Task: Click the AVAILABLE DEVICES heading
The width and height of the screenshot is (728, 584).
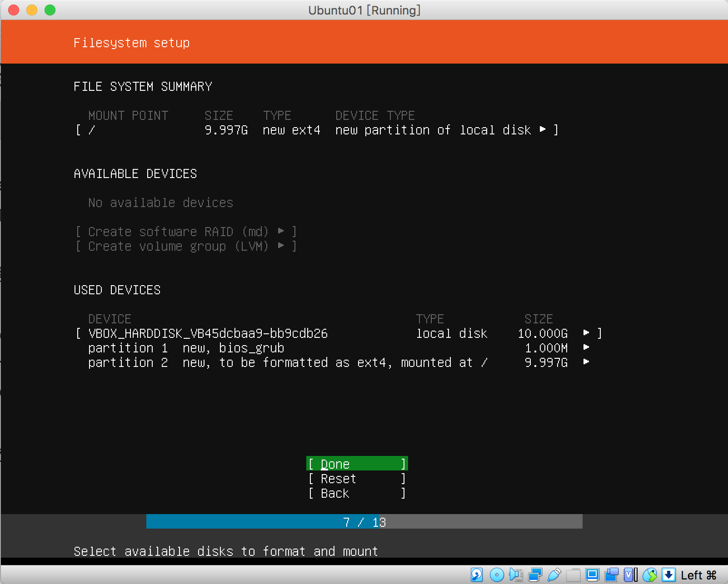Action: coord(135,173)
